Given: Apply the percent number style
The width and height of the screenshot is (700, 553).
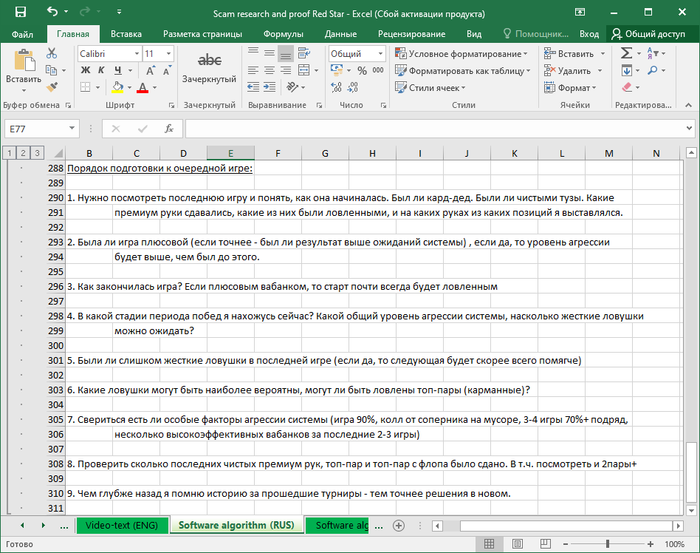Looking at the screenshot, I should pyautogui.click(x=362, y=71).
